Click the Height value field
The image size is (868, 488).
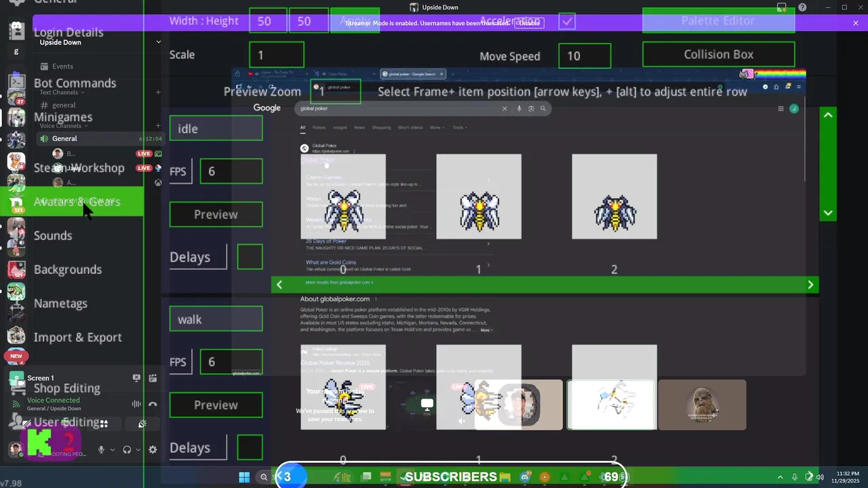(x=309, y=21)
